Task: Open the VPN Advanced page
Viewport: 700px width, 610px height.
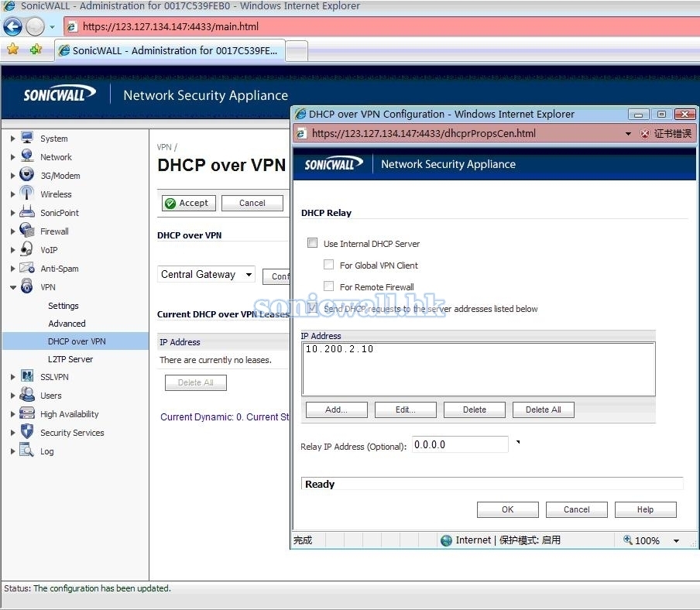Action: coord(67,324)
